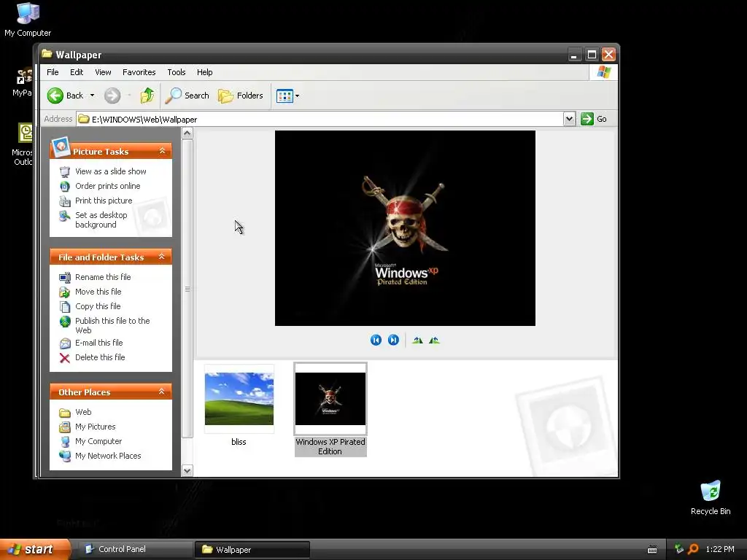Click E-mail this file link
This screenshot has height=560, width=747.
(99, 343)
